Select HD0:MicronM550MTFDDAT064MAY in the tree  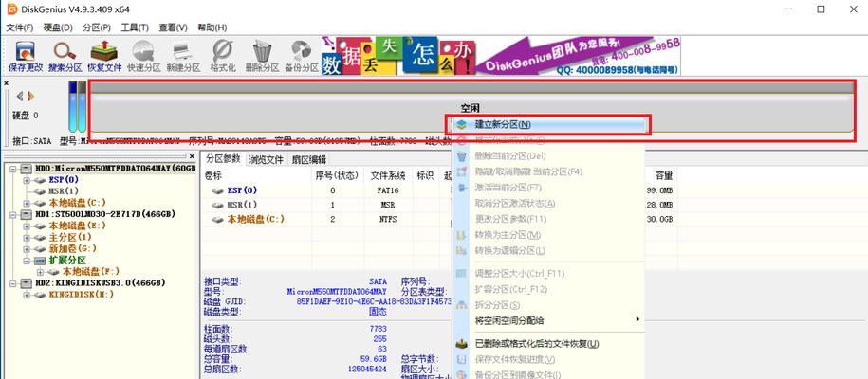click(x=115, y=169)
